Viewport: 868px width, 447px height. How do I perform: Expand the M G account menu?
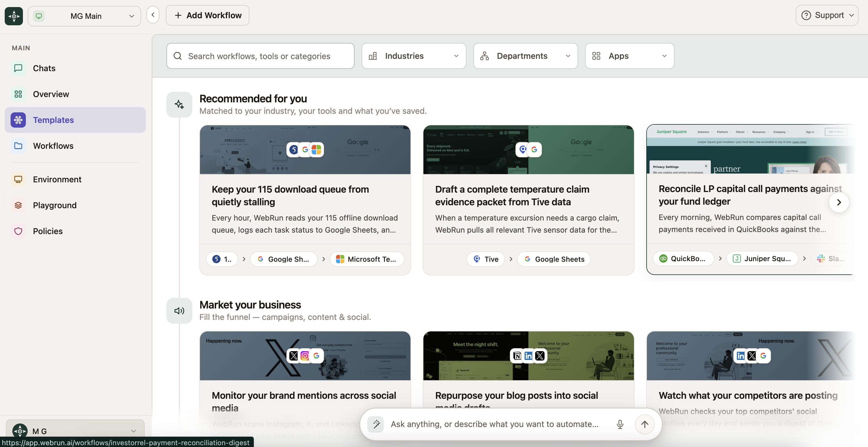tap(75, 431)
